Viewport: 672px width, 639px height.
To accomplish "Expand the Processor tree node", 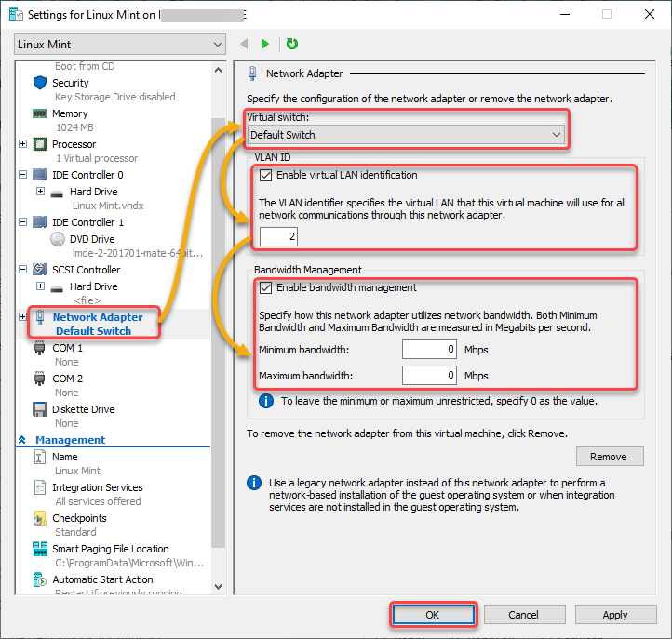I will [x=22, y=144].
